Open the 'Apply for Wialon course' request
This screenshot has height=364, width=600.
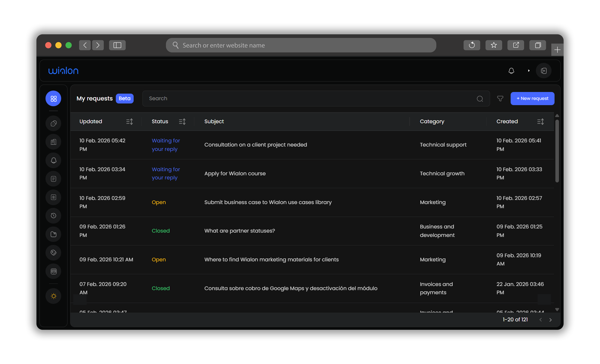235,174
